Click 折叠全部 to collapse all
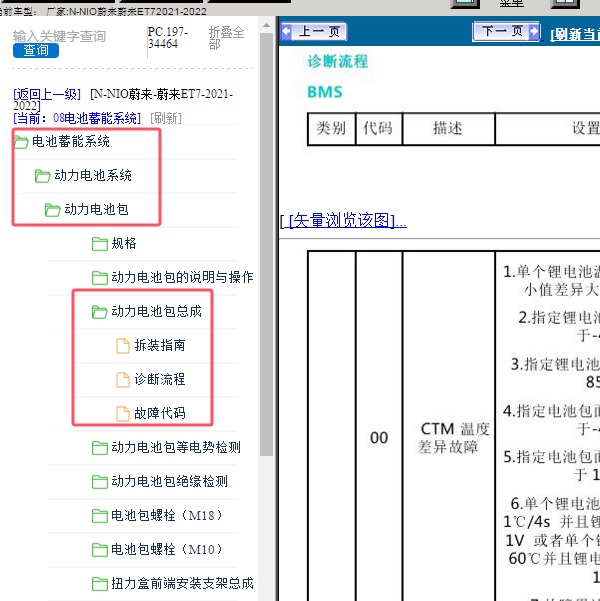The image size is (600, 601). tap(226, 38)
